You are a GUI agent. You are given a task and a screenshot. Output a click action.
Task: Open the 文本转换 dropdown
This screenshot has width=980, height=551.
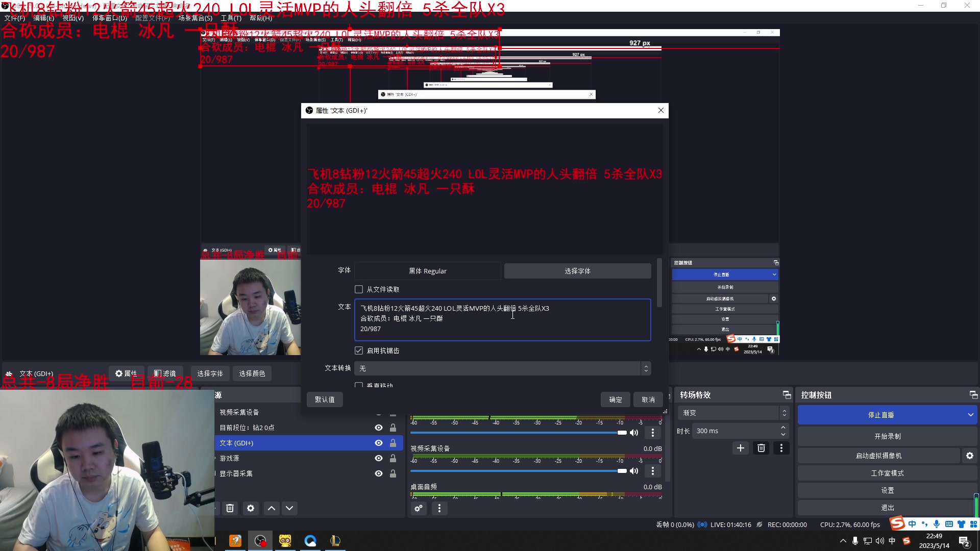coord(502,368)
